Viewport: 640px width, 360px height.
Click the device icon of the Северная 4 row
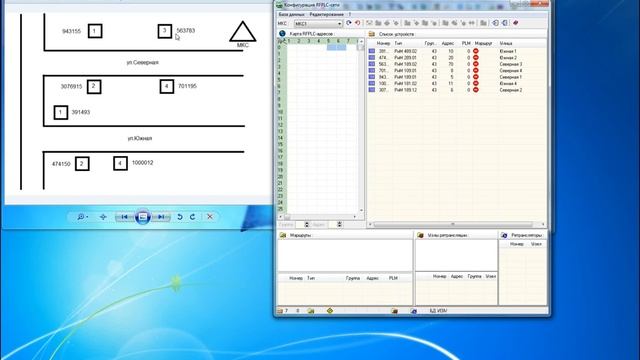pyautogui.click(x=371, y=71)
